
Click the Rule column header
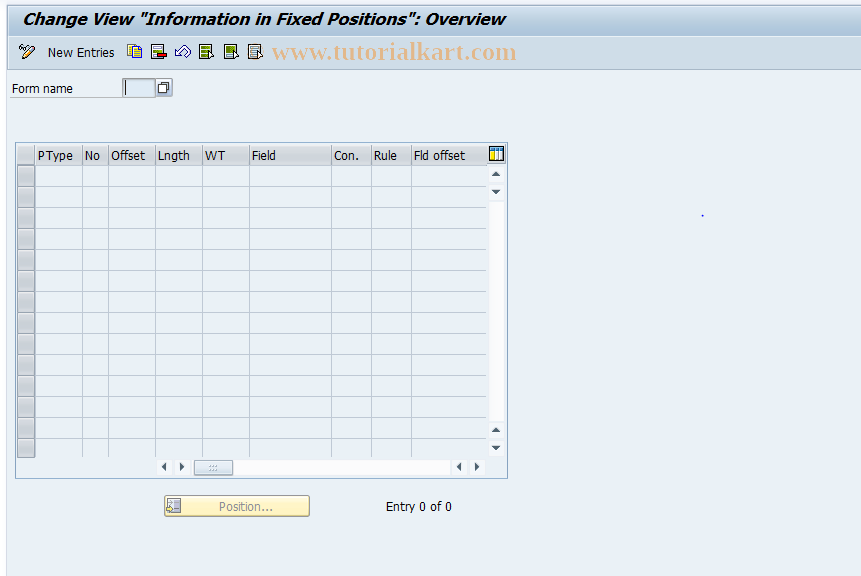point(392,155)
